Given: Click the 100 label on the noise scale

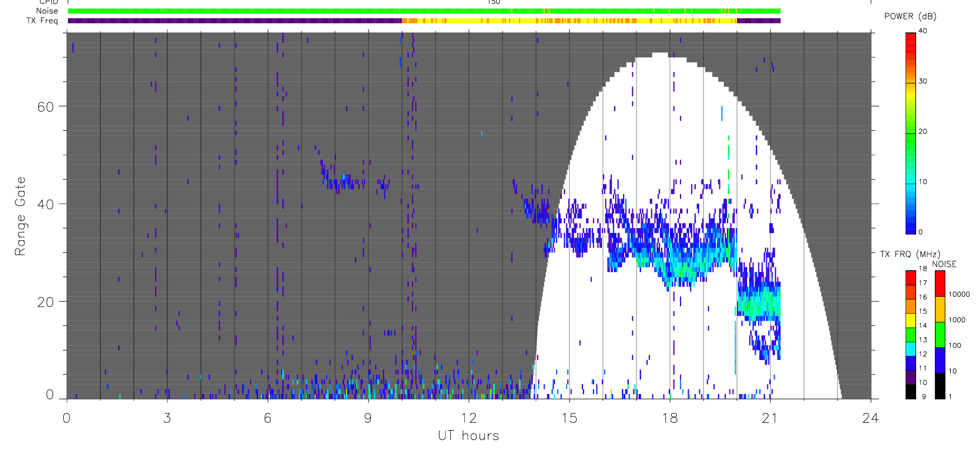Looking at the screenshot, I should pyautogui.click(x=955, y=345).
